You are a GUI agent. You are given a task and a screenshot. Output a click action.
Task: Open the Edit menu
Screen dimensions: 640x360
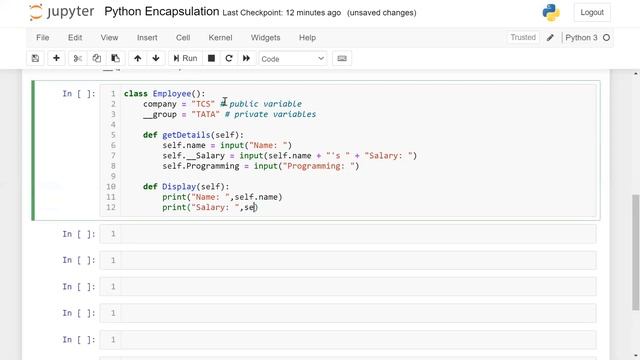75,38
